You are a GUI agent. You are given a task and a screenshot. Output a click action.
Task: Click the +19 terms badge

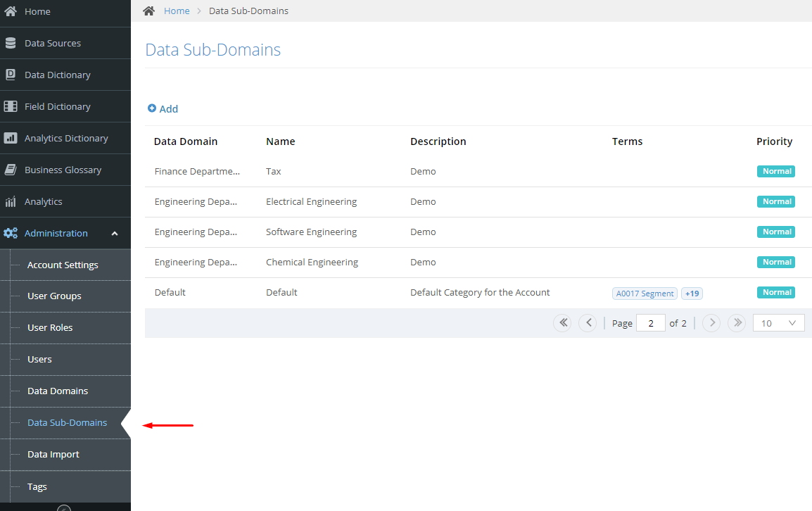click(x=692, y=293)
